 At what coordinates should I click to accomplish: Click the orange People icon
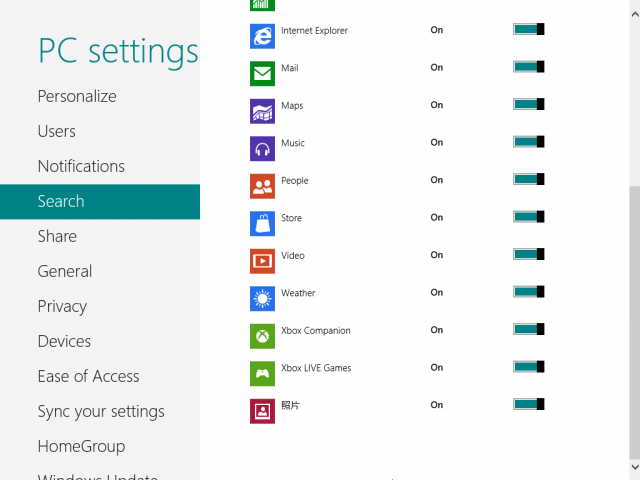(x=262, y=186)
